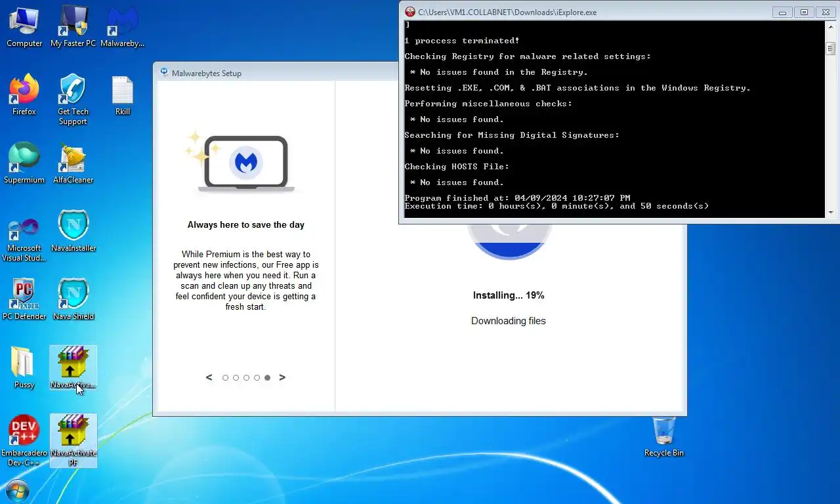This screenshot has width=840, height=504.
Task: Select the fourth carousel dot in Setup
Action: tap(257, 378)
